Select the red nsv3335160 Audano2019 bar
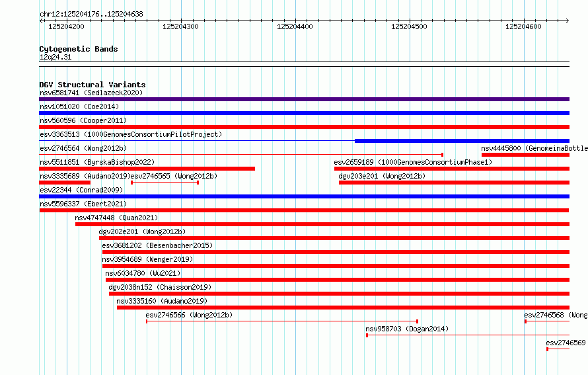Image resolution: width=588 pixels, height=375 pixels. (343, 308)
